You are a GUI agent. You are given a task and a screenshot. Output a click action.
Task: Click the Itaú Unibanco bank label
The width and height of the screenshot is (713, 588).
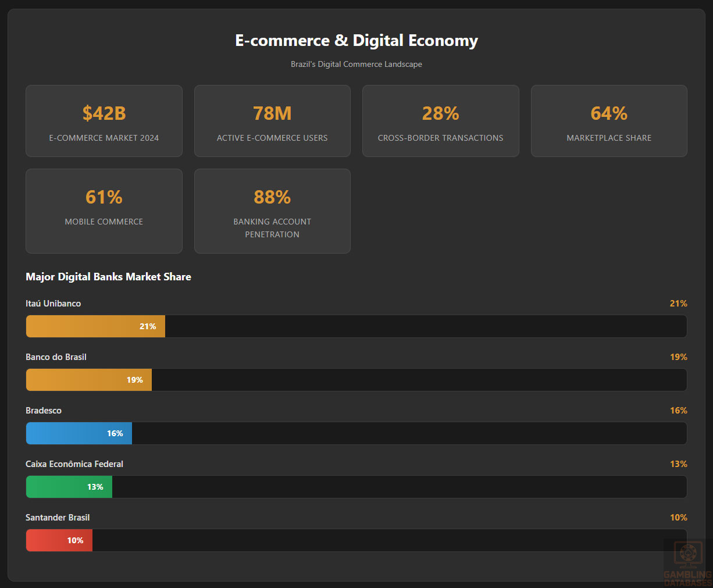(x=54, y=304)
